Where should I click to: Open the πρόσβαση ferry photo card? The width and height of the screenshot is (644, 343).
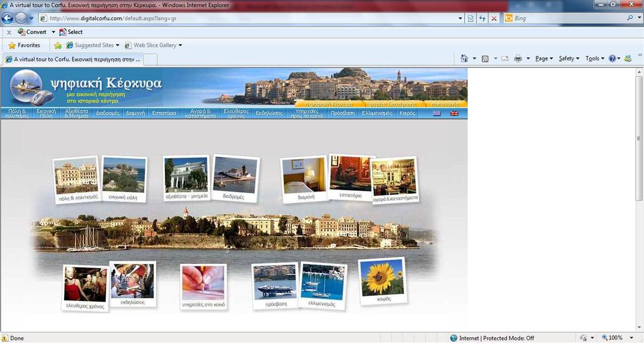pos(275,286)
